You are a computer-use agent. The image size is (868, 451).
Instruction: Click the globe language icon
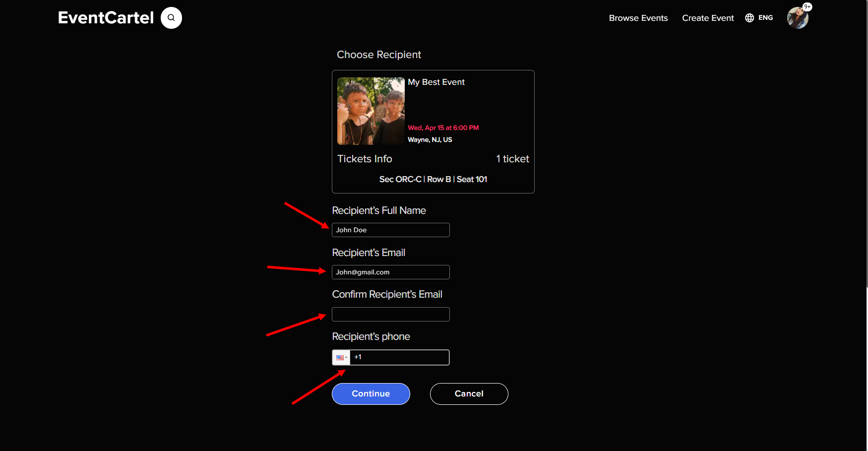[749, 18]
